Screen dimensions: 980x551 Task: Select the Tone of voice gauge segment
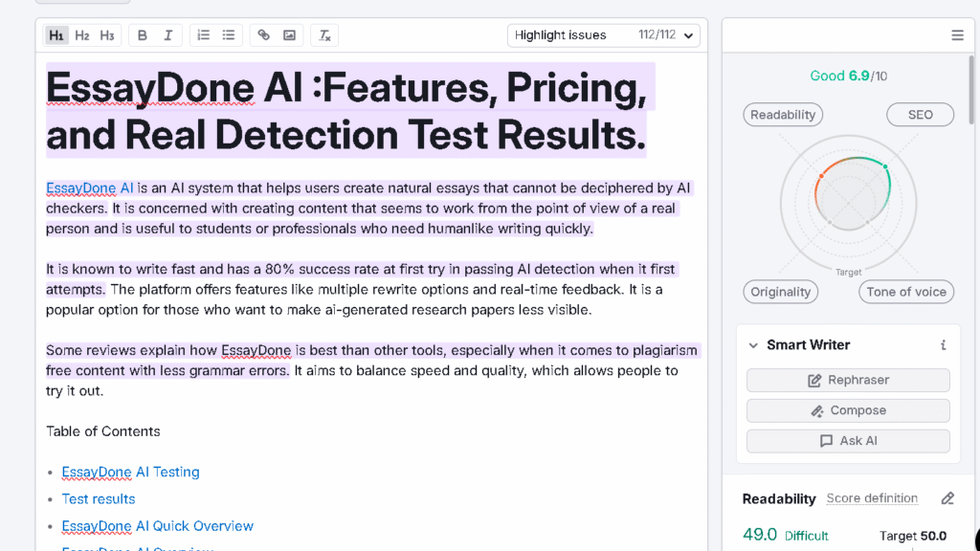905,291
